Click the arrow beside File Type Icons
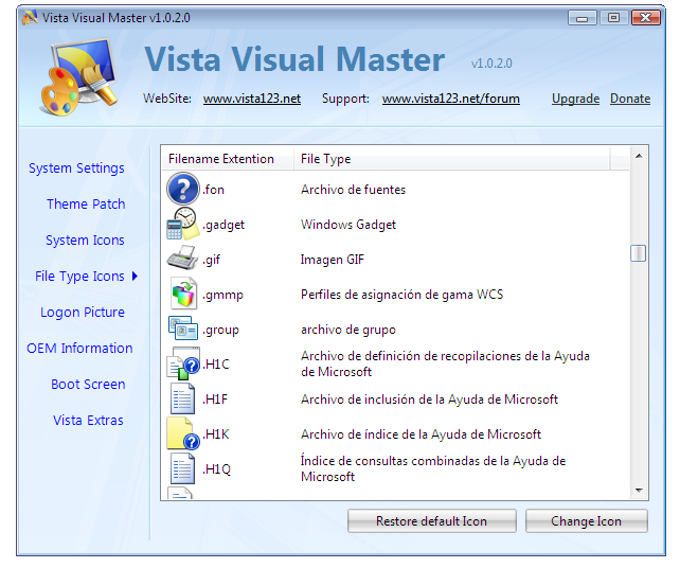 pyautogui.click(x=135, y=276)
